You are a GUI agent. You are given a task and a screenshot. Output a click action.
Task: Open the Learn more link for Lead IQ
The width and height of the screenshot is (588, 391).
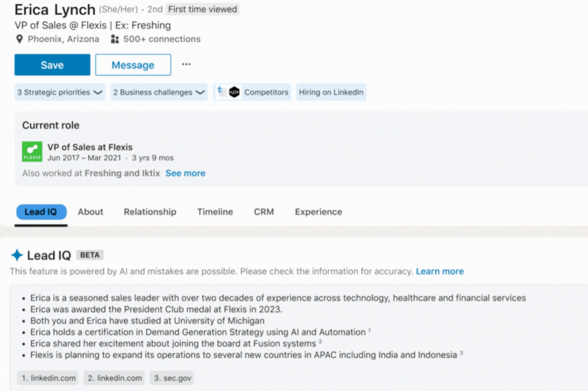pos(439,271)
